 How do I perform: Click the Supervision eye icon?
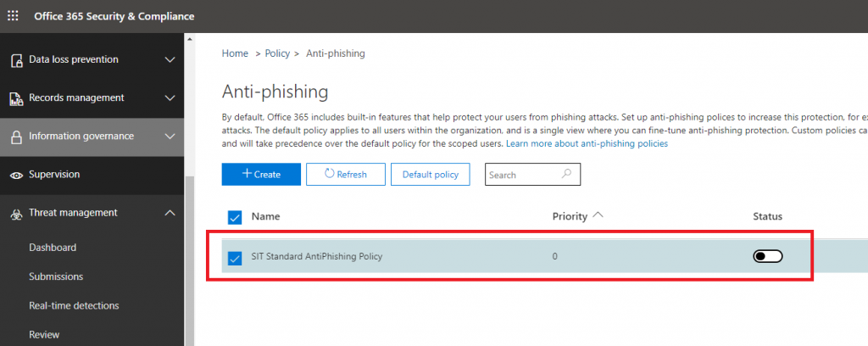[17, 175]
